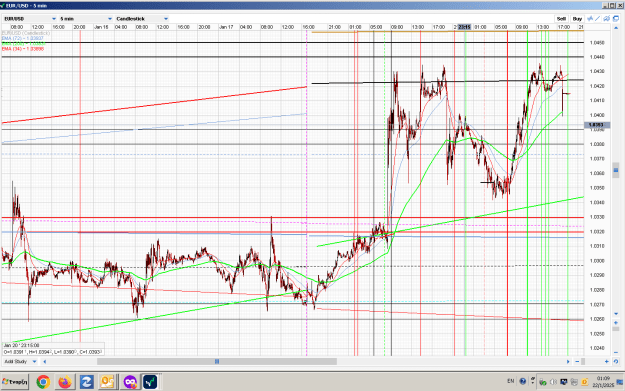Open the blue Z app on taskbar
The height and width of the screenshot is (391, 625).
point(86,382)
